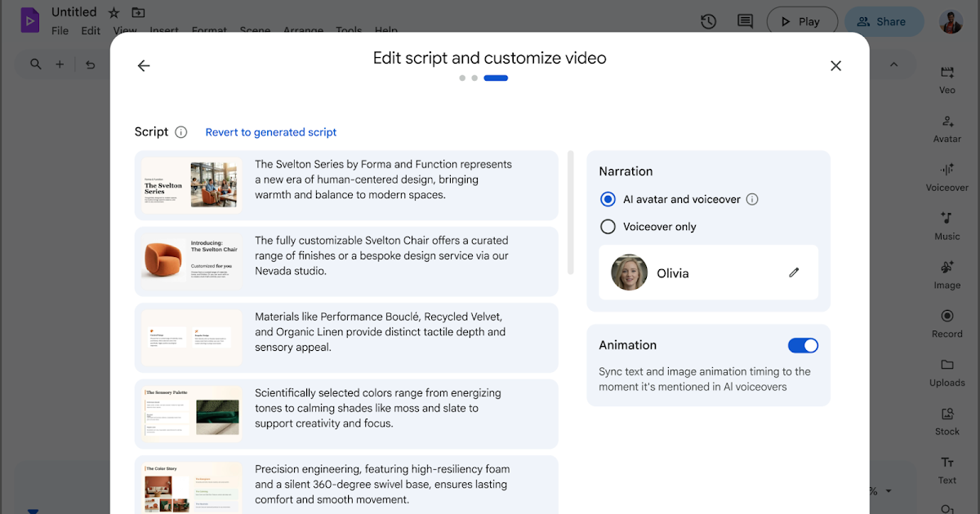
Task: Click The Sensory Palette slide thumbnail
Action: tap(192, 414)
